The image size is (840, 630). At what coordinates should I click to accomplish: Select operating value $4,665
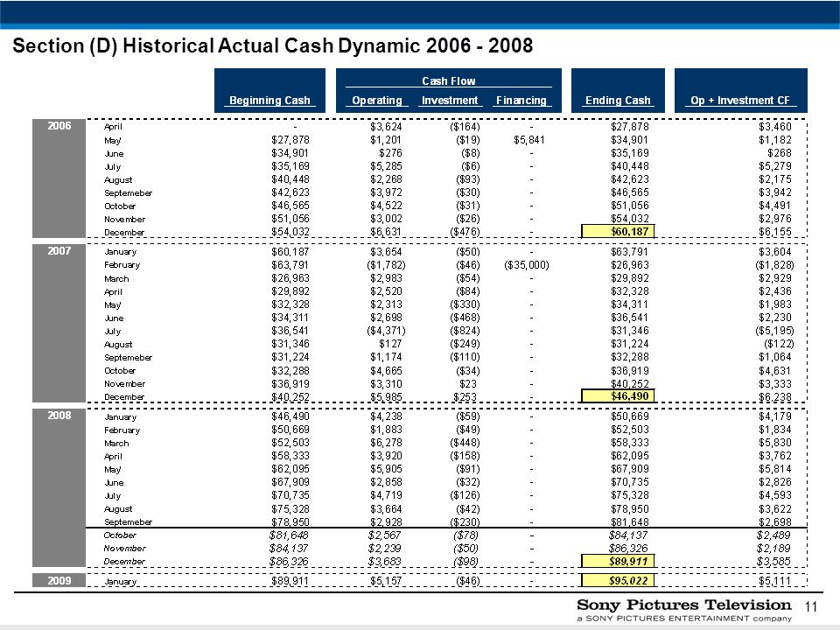386,370
